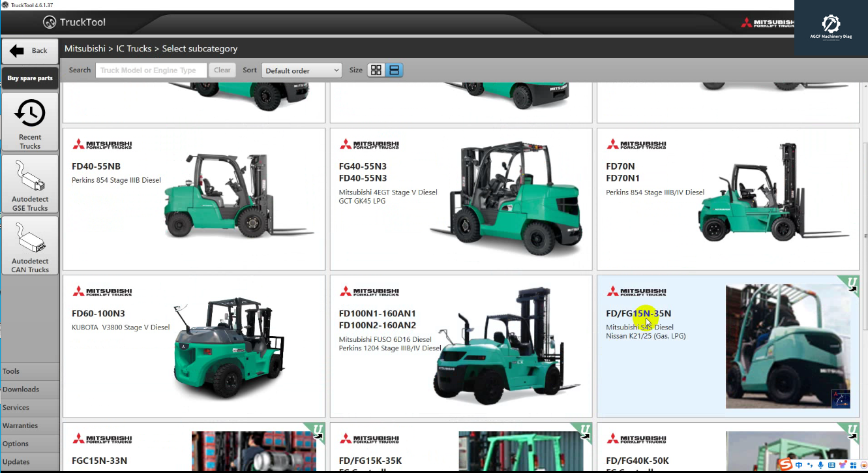Viewport: 868px width, 473px height.
Task: Switch input method via the 中 taskbar icon
Action: click(799, 465)
